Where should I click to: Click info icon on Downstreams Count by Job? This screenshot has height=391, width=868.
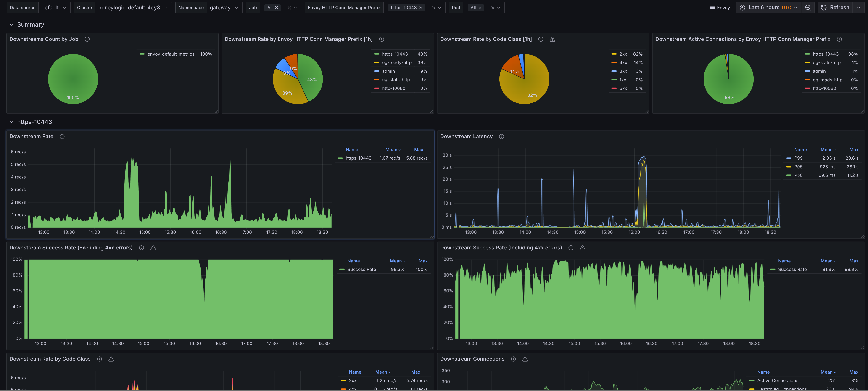(87, 39)
